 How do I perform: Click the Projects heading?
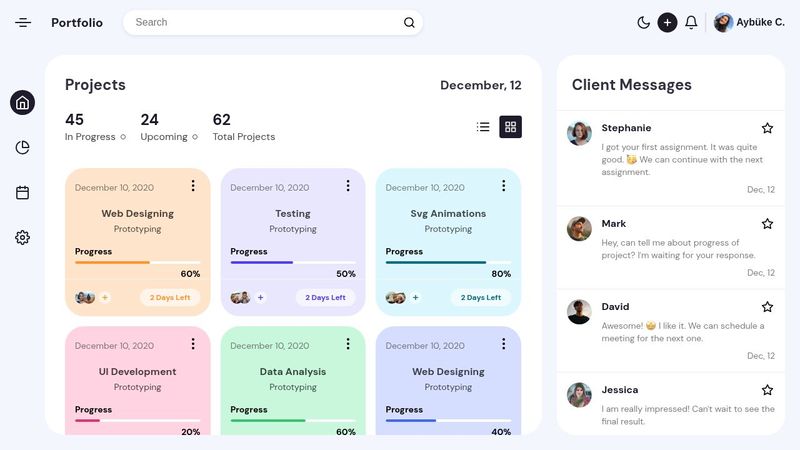point(95,85)
